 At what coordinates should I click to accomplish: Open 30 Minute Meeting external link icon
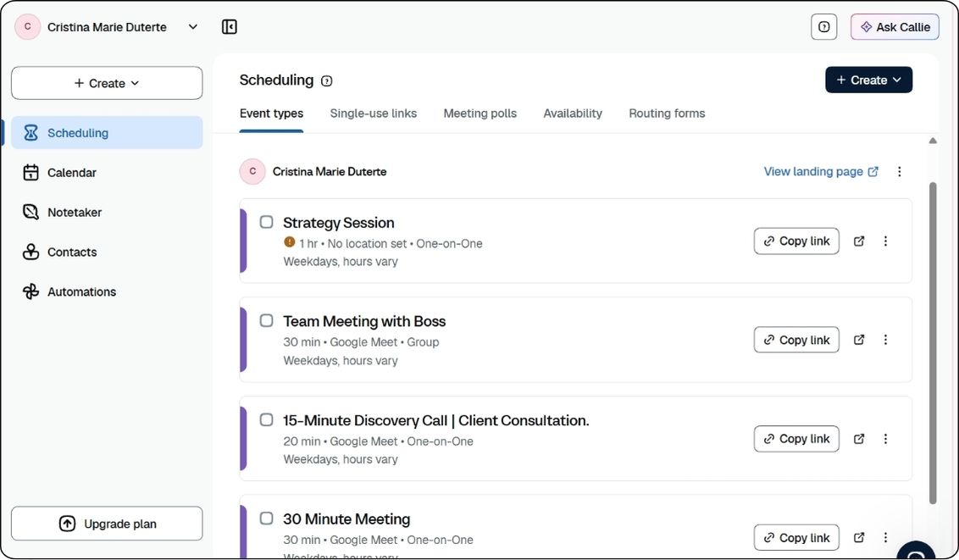859,537
